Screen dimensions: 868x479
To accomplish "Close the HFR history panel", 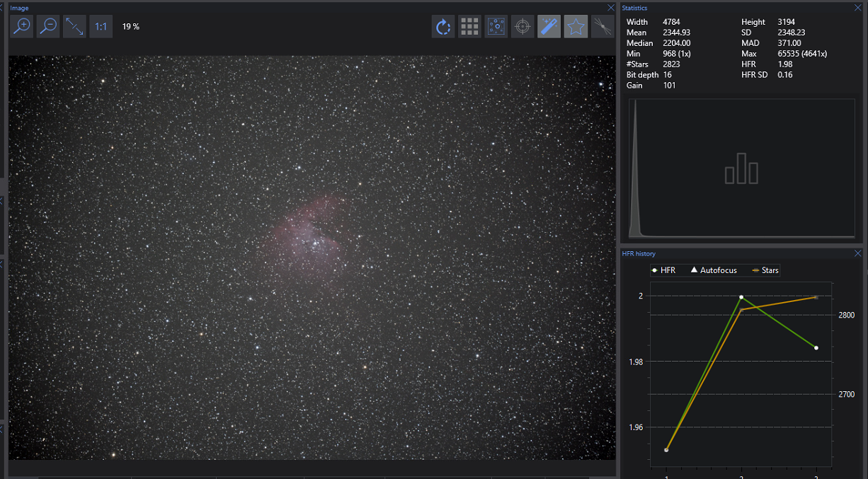I will pyautogui.click(x=858, y=253).
